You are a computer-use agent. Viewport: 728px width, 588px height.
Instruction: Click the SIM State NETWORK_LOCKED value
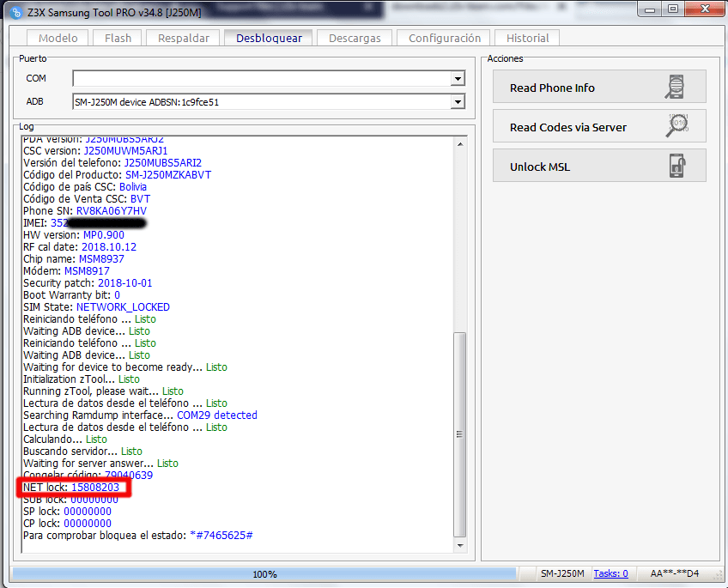click(123, 307)
